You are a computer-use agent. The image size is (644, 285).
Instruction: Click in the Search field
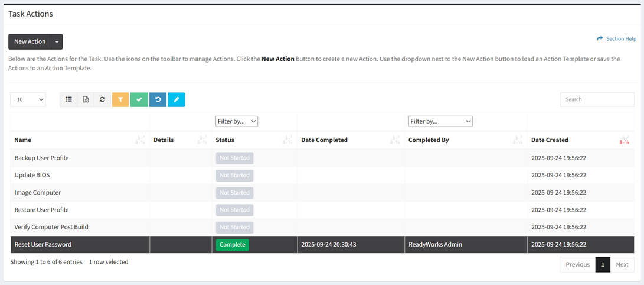(597, 100)
